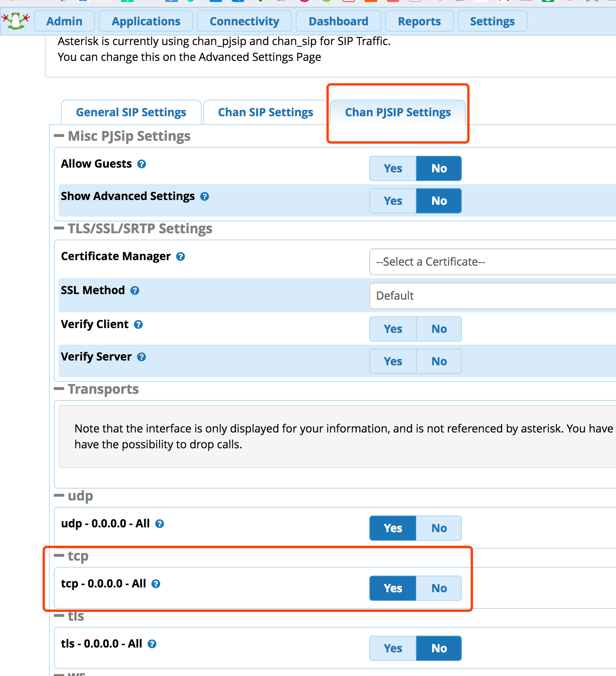The image size is (616, 676).
Task: Open help for udp - 0.0.0.0 - All
Action: tap(160, 524)
